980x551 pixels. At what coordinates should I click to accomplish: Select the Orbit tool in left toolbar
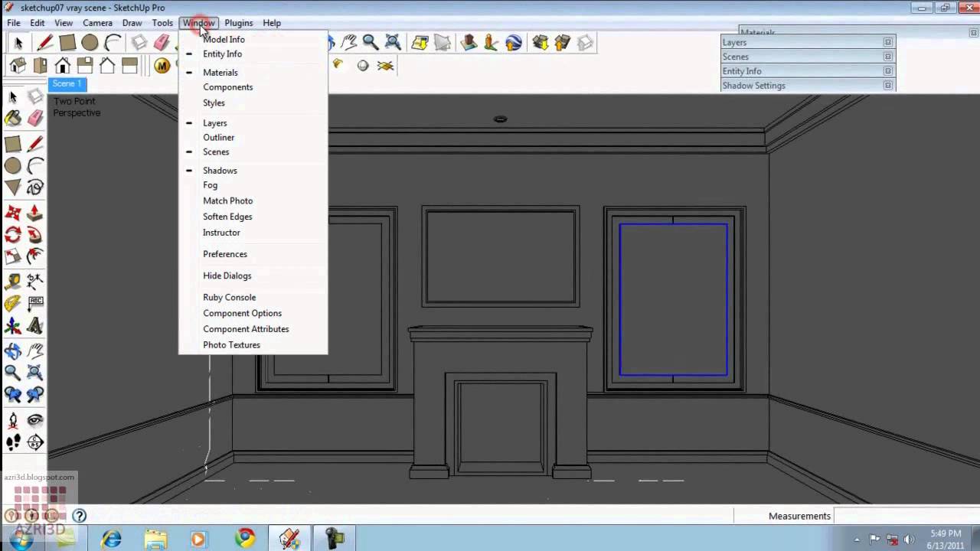[13, 351]
